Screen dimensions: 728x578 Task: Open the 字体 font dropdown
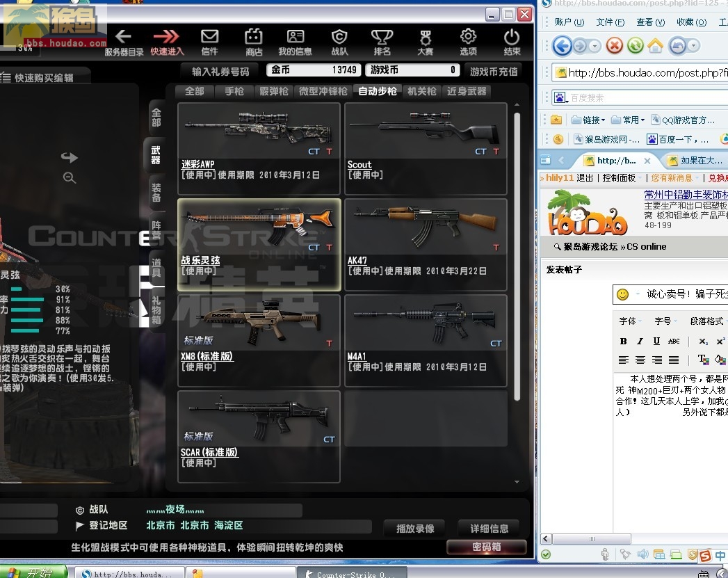pos(631,321)
